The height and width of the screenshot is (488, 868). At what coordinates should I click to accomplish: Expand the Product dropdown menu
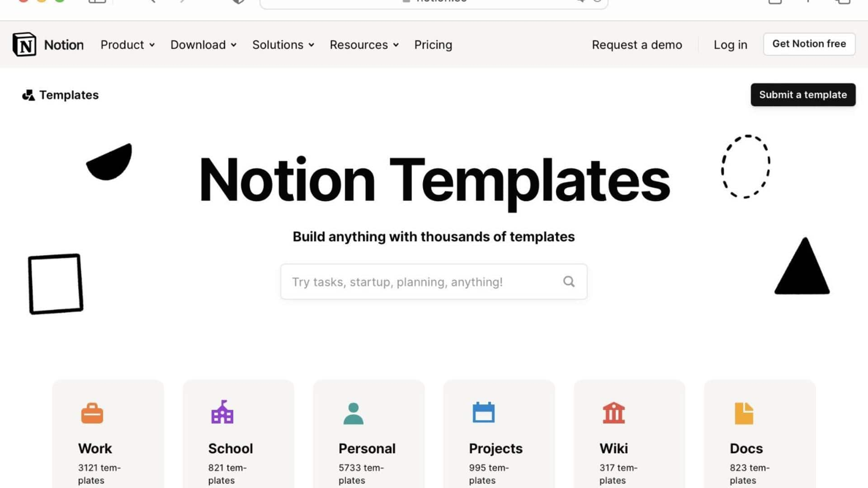click(x=127, y=44)
